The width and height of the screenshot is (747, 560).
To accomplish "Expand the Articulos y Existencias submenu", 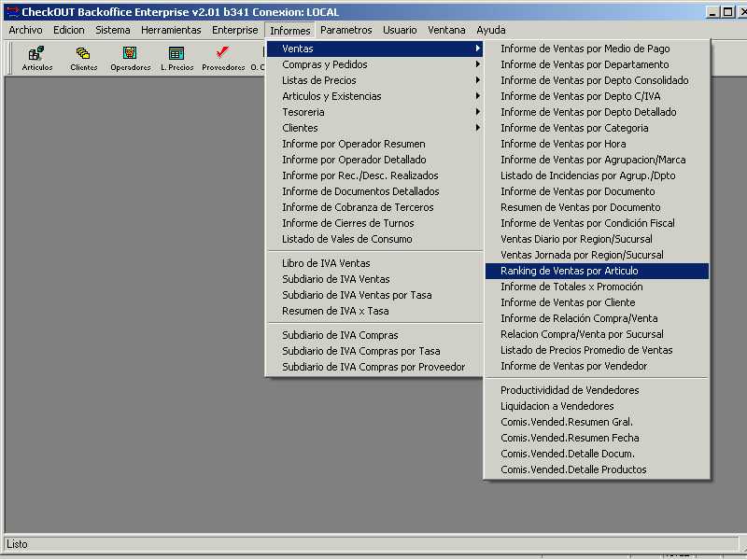I will (x=374, y=96).
